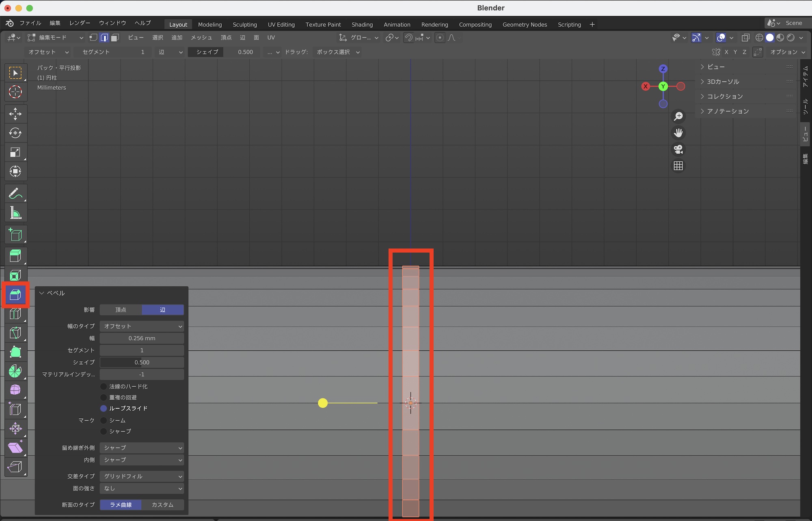Activate the Annotate pencil tool
The width and height of the screenshot is (812, 521).
pos(15,194)
